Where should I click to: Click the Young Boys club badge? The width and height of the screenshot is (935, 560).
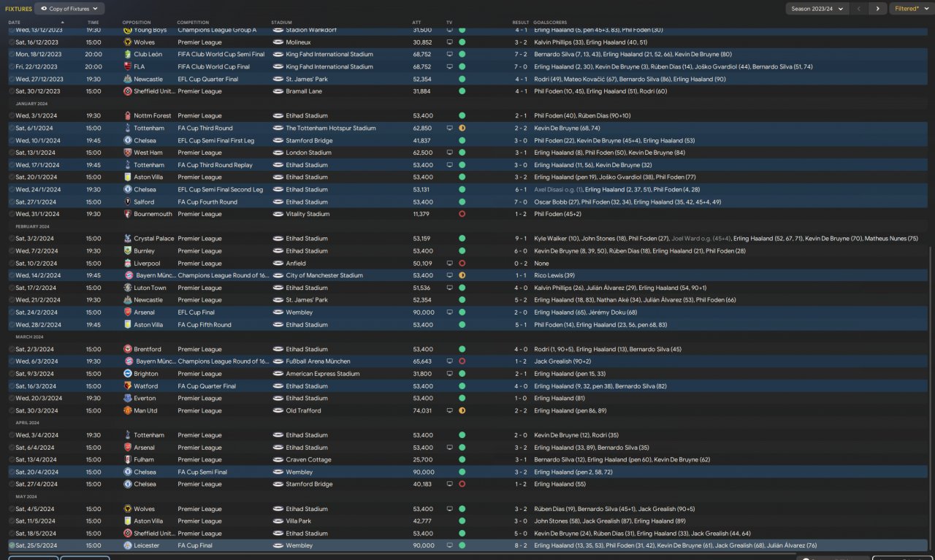(128, 30)
